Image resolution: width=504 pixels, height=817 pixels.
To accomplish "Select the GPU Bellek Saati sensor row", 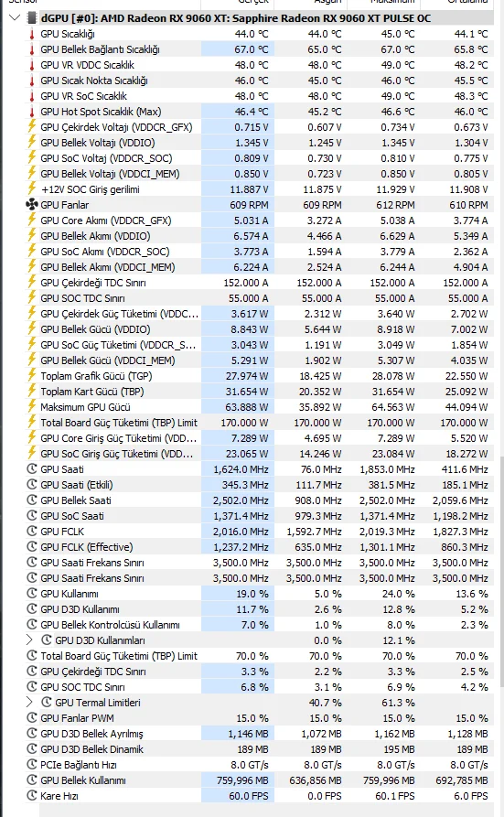I will click(259, 500).
